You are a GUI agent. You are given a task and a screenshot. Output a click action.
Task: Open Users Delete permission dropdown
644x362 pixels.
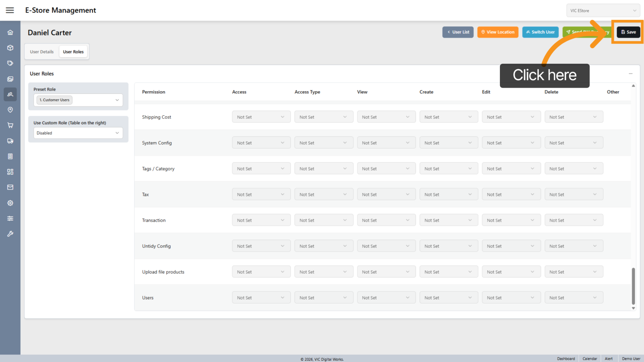tap(573, 298)
